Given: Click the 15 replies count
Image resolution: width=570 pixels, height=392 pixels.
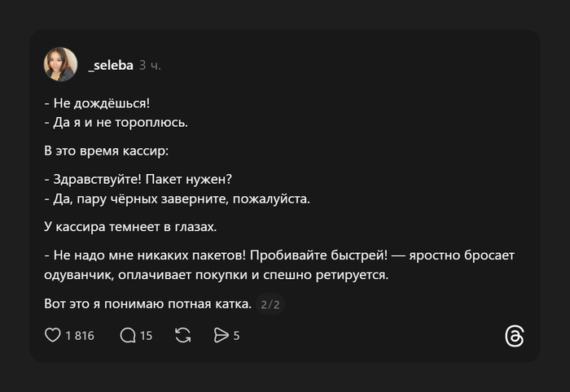Looking at the screenshot, I should [146, 335].
